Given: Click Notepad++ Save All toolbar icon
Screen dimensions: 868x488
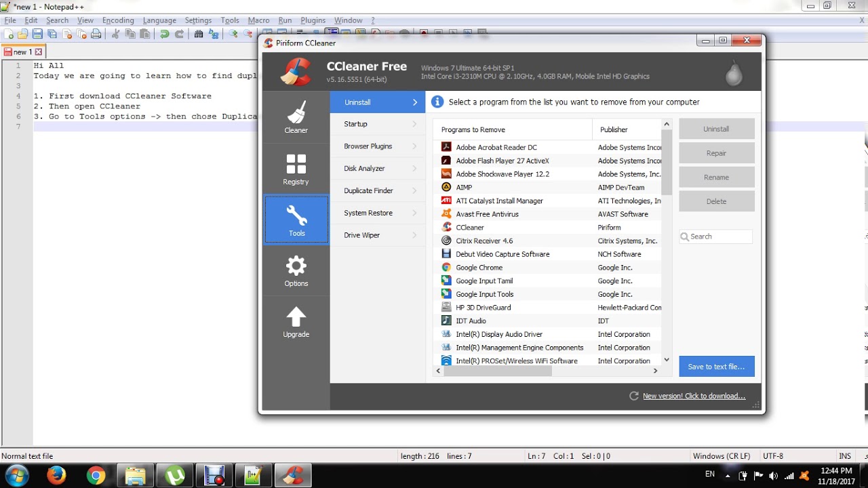Looking at the screenshot, I should point(52,34).
